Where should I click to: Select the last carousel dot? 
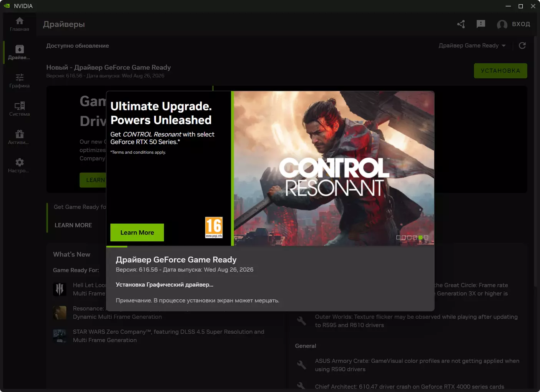click(x=426, y=238)
